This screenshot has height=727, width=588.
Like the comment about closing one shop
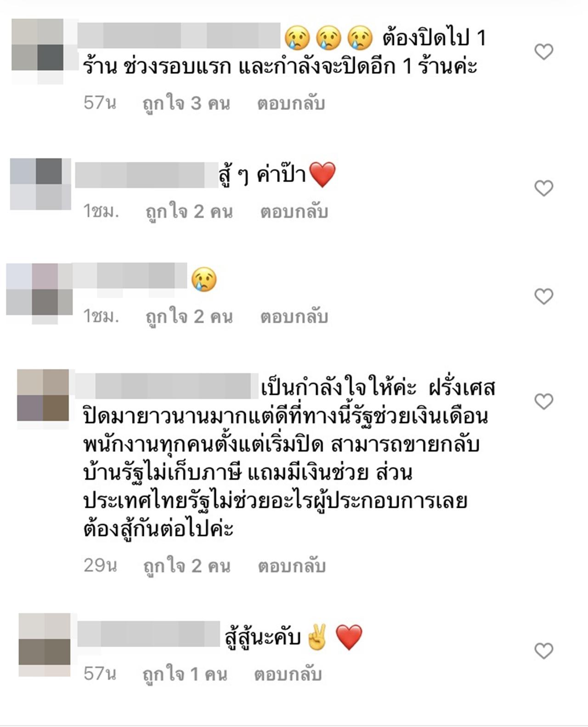(544, 52)
